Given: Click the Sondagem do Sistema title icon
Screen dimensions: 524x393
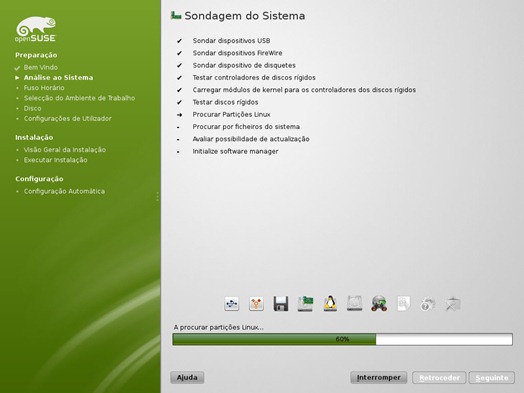Looking at the screenshot, I should pos(176,15).
